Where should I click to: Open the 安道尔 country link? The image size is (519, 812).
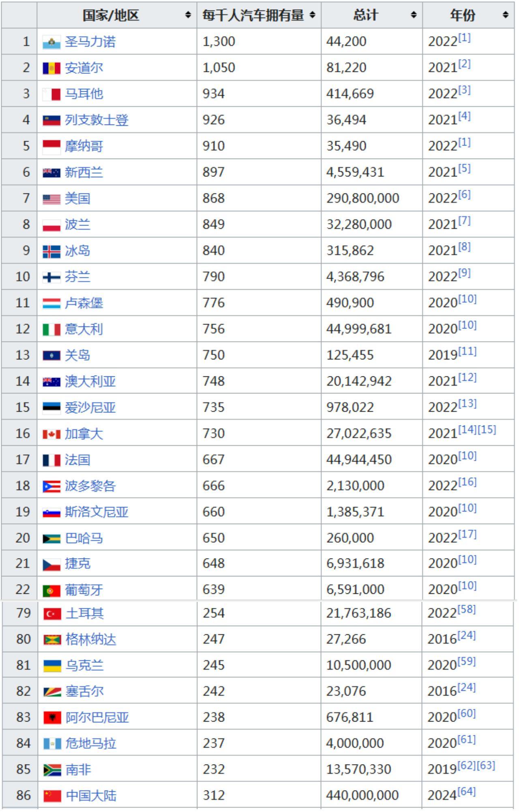(84, 68)
